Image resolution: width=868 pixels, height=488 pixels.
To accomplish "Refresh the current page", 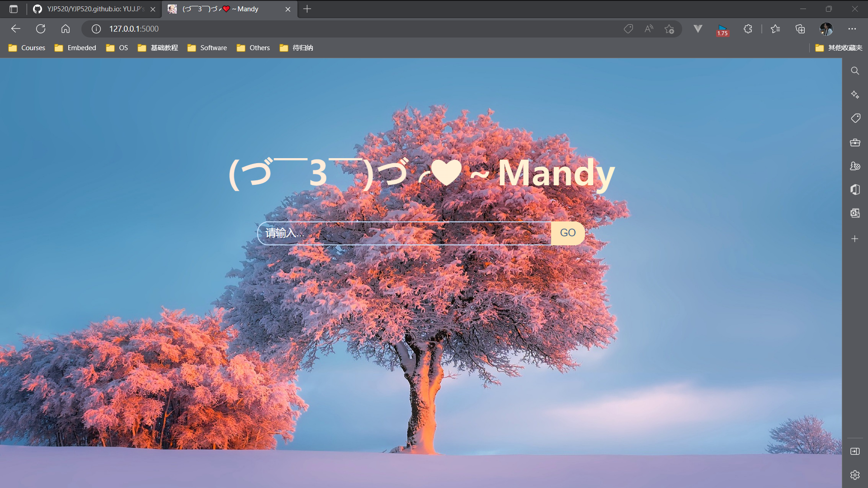I will coord(41,29).
